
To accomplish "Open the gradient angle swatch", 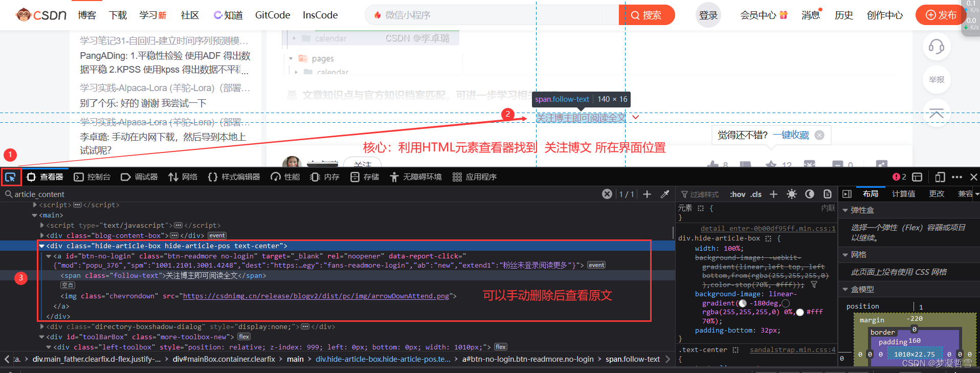I will (x=743, y=303).
